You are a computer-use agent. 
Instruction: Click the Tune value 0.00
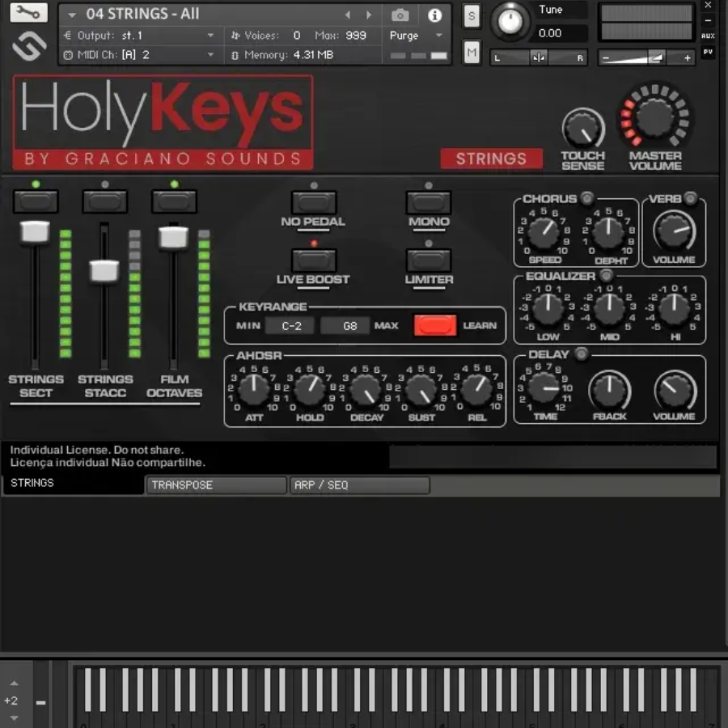(550, 33)
